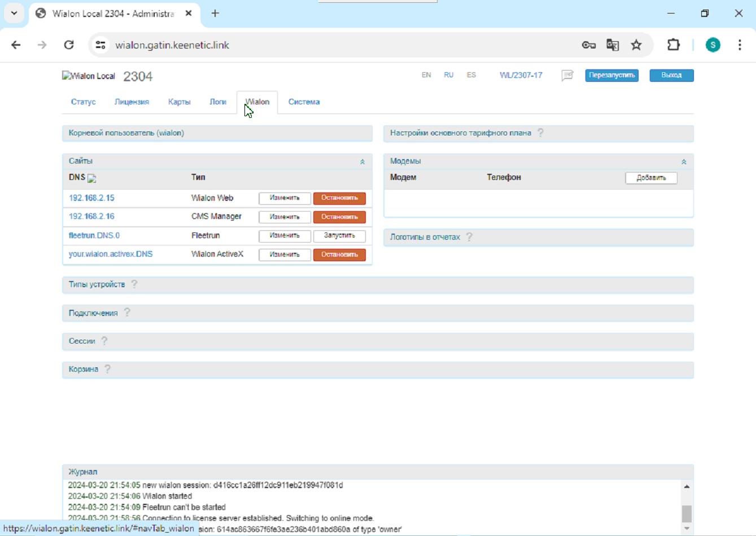Open the browser Extensions puzzle icon
This screenshot has width=756, height=536.
point(674,45)
